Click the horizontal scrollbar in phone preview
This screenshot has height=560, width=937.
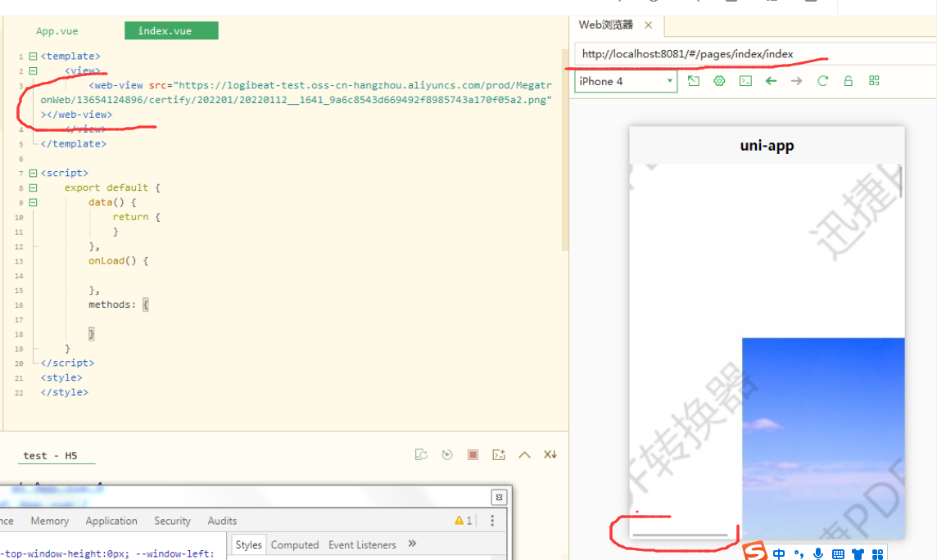[680, 535]
